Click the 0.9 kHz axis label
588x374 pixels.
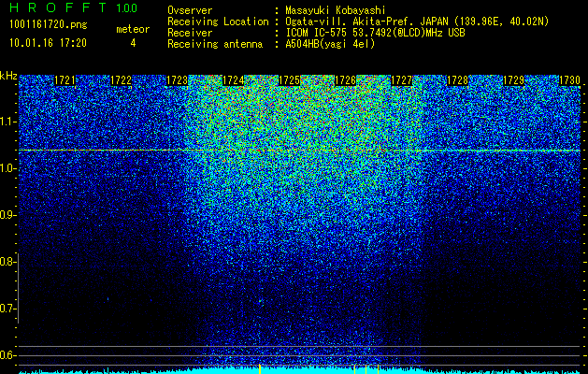7,215
